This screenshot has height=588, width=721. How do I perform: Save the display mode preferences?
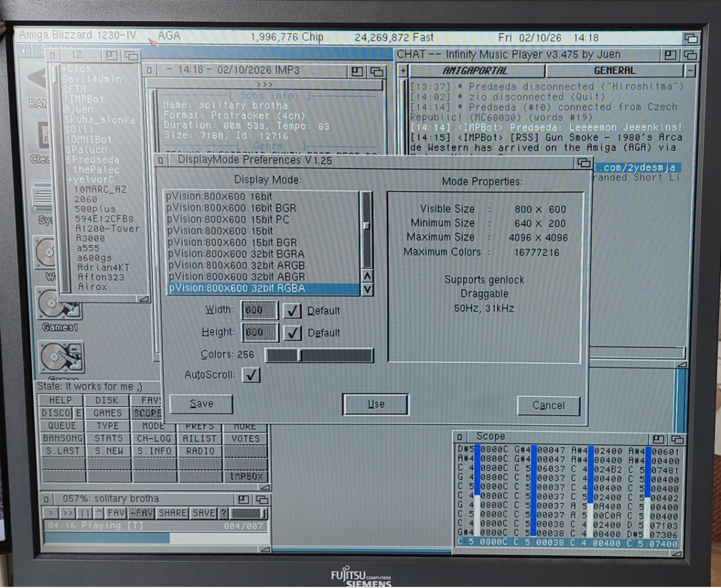coord(201,404)
